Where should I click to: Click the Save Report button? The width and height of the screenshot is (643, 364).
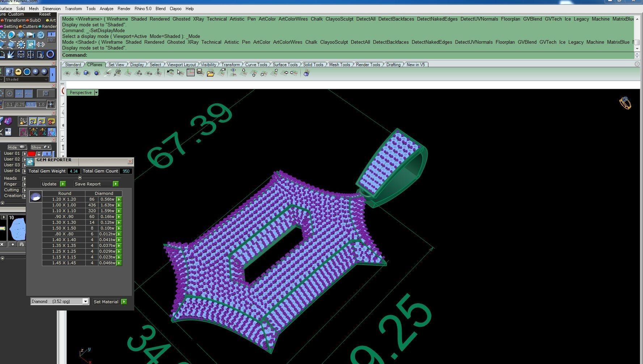[x=96, y=184]
